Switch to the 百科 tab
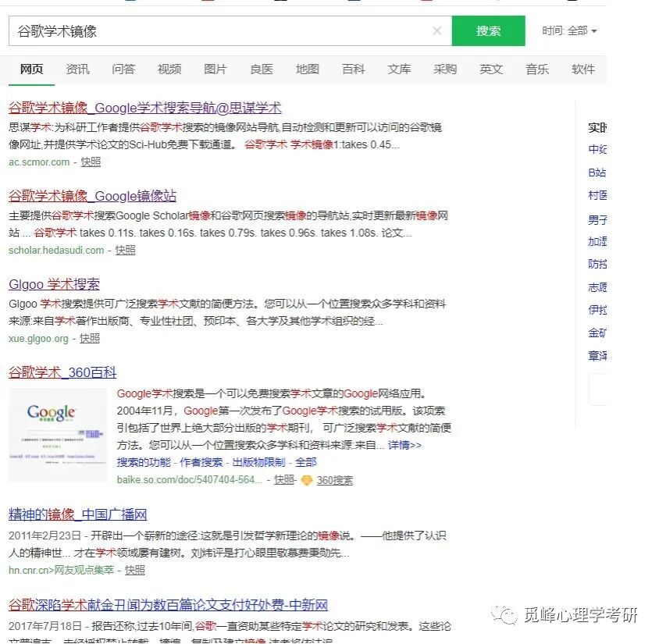Viewport: 659px width, 644px height. pyautogui.click(x=354, y=69)
